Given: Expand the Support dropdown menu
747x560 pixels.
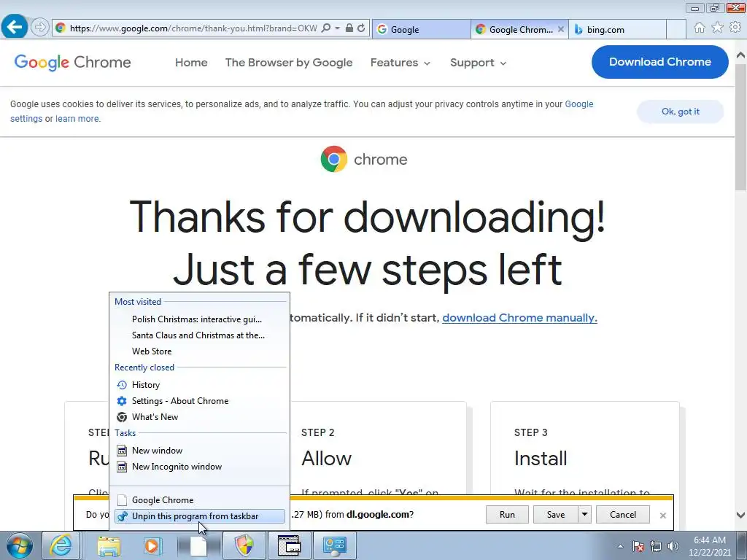Looking at the screenshot, I should point(478,63).
